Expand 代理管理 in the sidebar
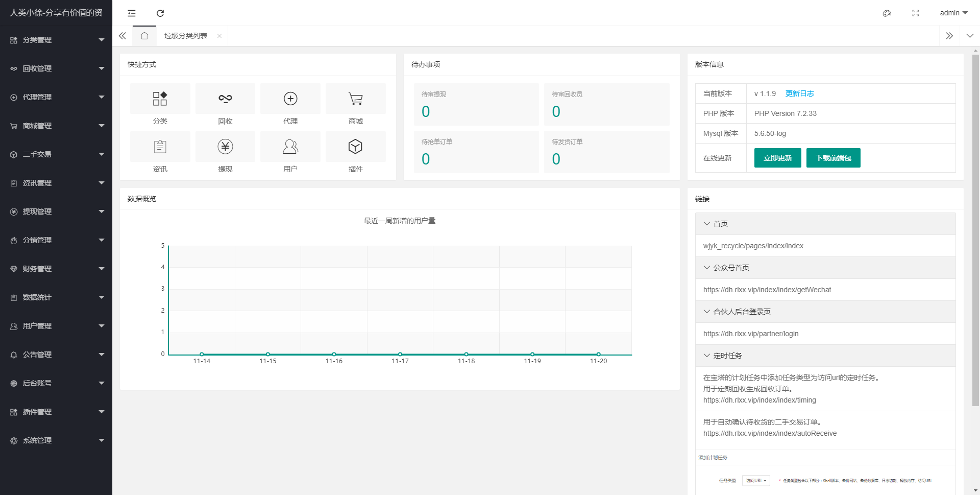The image size is (980, 495). coord(56,97)
